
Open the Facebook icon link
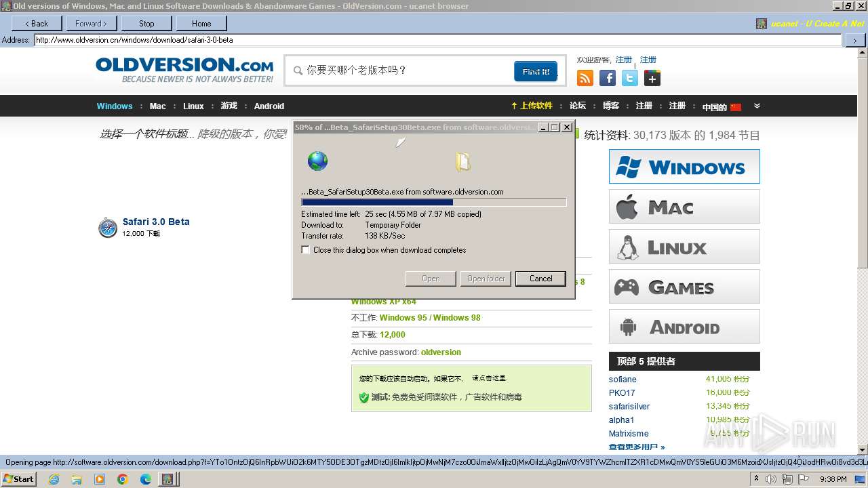608,78
